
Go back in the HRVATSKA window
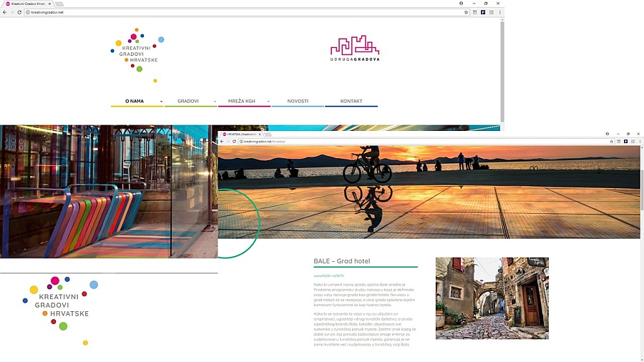pos(222,141)
